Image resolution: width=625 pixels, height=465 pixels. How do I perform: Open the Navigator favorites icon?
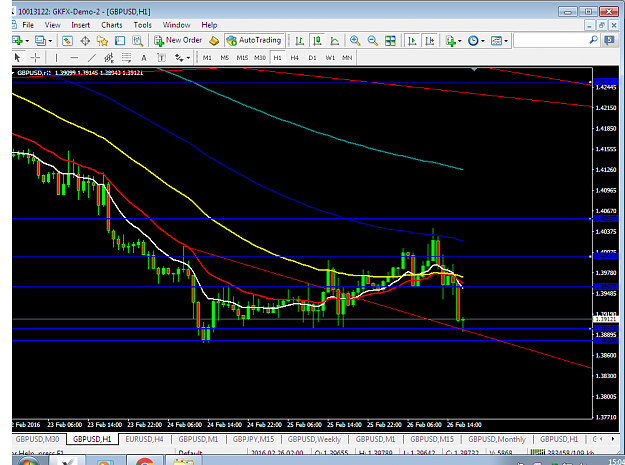tap(102, 41)
